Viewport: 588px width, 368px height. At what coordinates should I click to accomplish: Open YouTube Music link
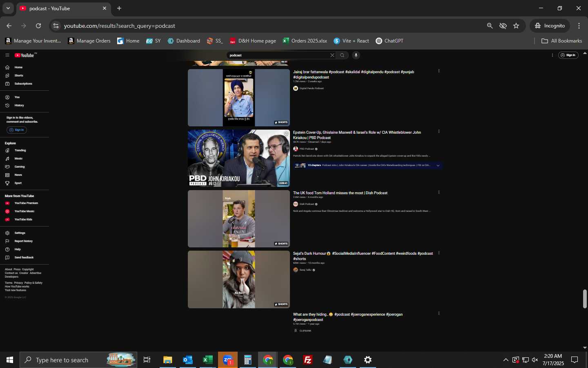pyautogui.click(x=24, y=211)
